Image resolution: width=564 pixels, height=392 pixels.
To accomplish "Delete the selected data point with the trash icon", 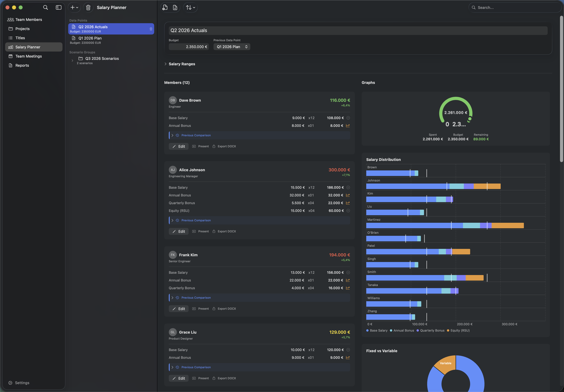I will [88, 8].
